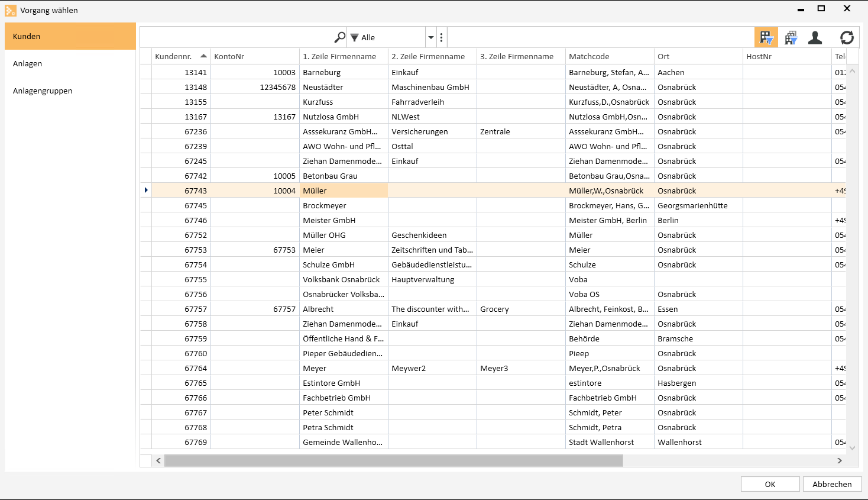
Task: Click the Meister GmbH cell
Action: pyautogui.click(x=344, y=220)
